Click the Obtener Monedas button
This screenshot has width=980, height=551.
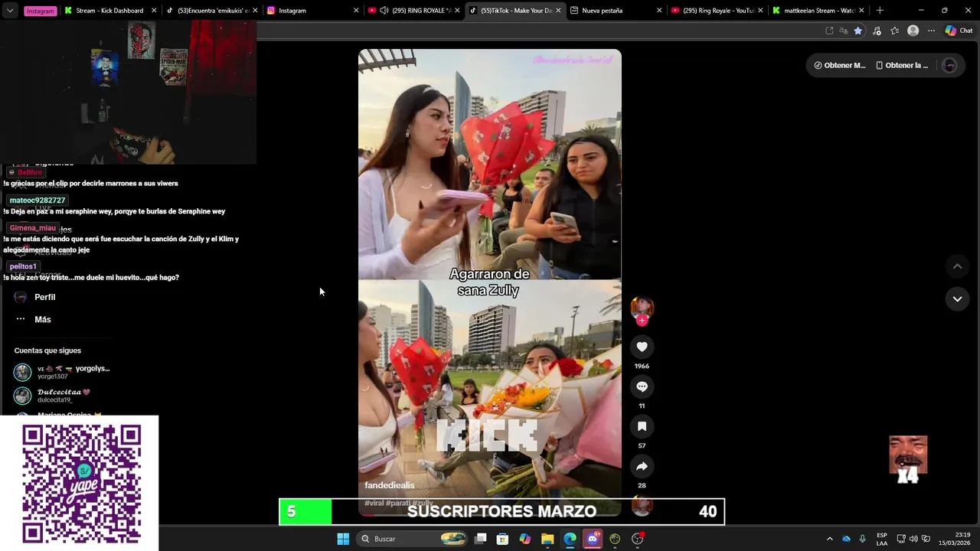point(840,65)
